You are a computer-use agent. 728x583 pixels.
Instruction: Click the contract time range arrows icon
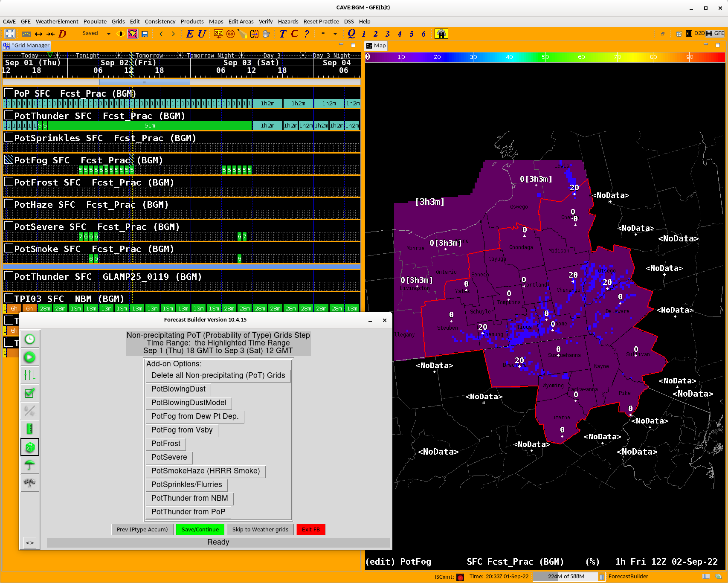(x=51, y=34)
